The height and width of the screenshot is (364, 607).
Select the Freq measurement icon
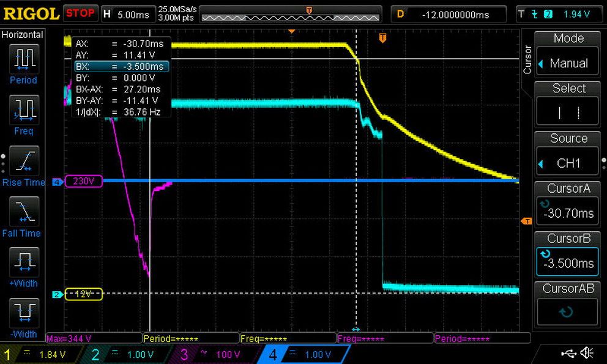coord(24,110)
